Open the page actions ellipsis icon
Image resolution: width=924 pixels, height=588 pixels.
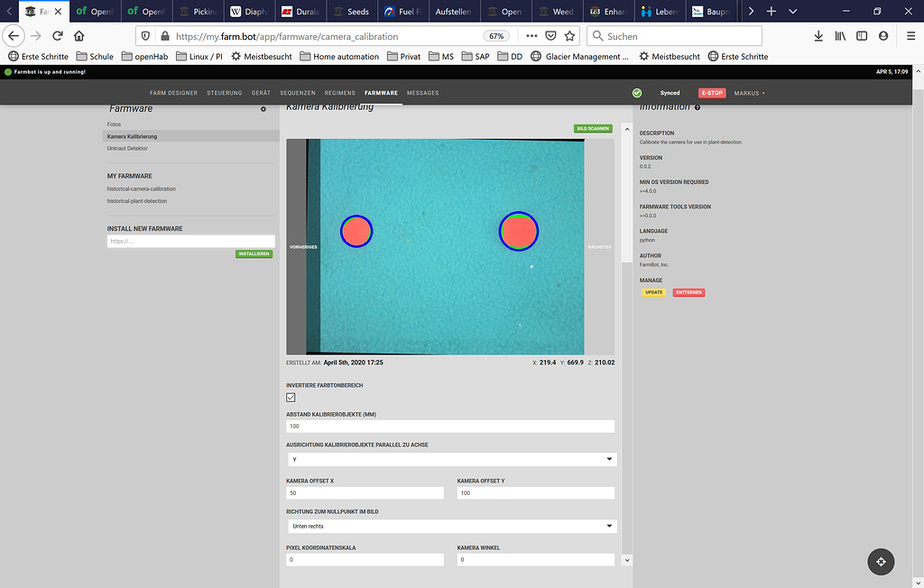point(531,37)
